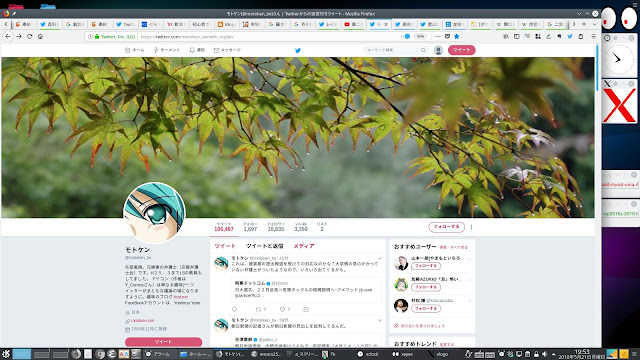
Task: Select the ツイートと返信 timeline tab
Action: (264, 246)
